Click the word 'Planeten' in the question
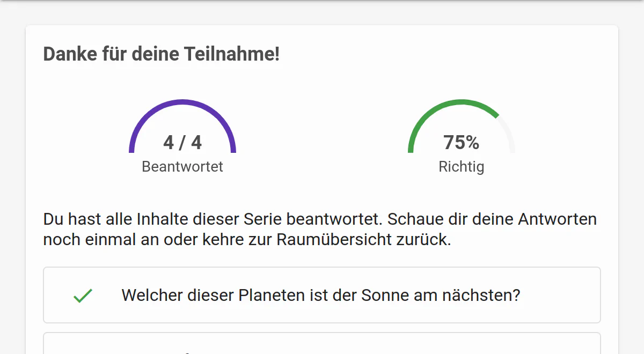The height and width of the screenshot is (354, 644). 270,296
